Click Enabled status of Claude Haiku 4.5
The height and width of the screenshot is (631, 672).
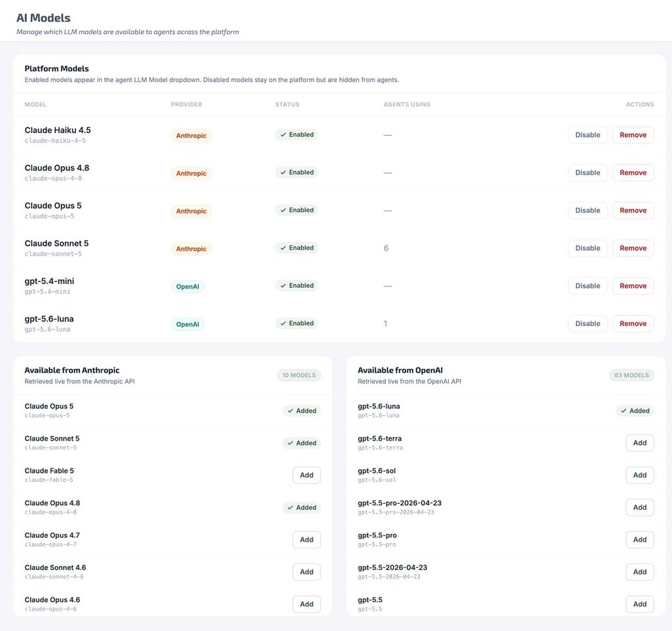coord(297,134)
